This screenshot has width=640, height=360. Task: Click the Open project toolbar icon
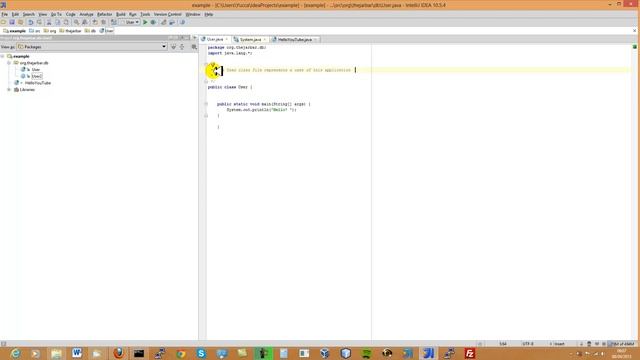4,22
